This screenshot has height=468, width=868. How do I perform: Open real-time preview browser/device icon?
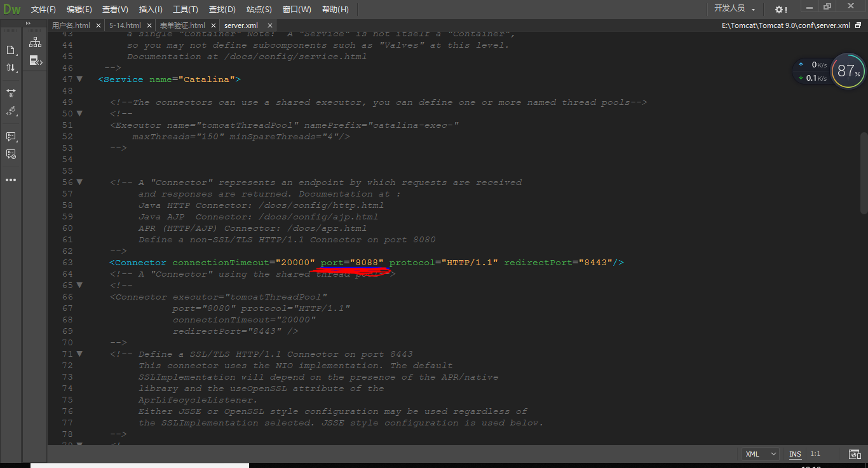[x=855, y=454]
